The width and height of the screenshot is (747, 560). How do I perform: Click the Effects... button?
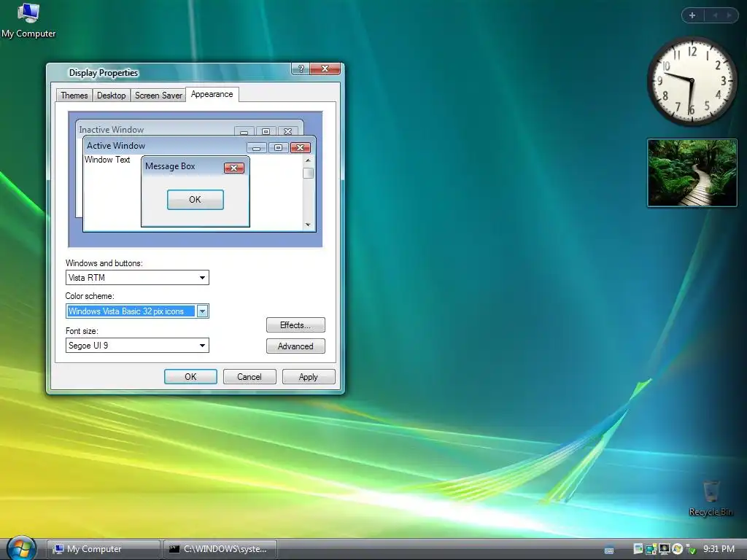coord(295,324)
